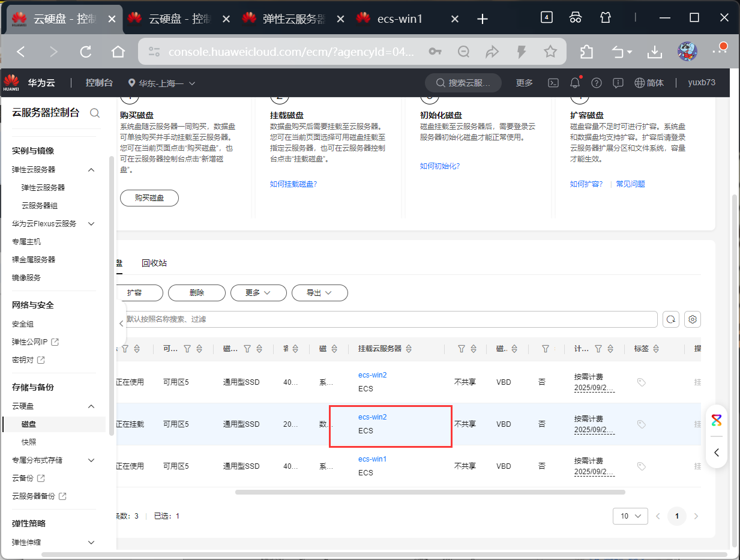Click the zoom magnifier icon in address bar
The width and height of the screenshot is (740, 560).
463,52
